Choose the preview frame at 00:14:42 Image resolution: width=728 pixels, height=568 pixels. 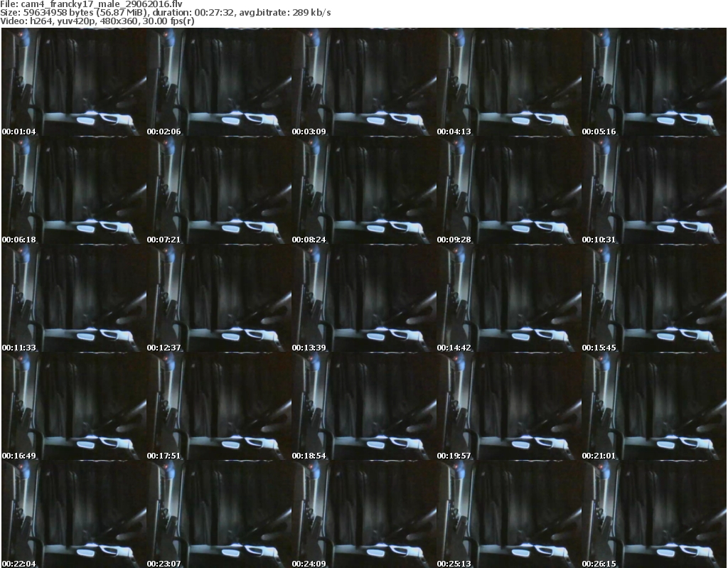click(x=509, y=299)
